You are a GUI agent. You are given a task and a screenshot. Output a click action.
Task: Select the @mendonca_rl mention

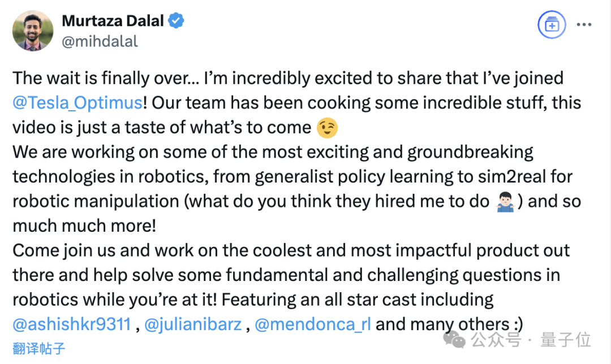pos(312,324)
